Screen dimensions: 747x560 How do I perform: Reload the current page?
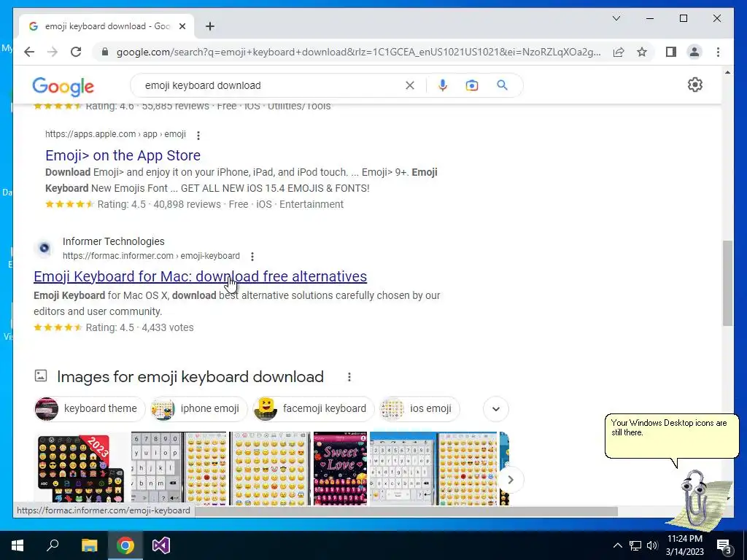[x=76, y=52]
